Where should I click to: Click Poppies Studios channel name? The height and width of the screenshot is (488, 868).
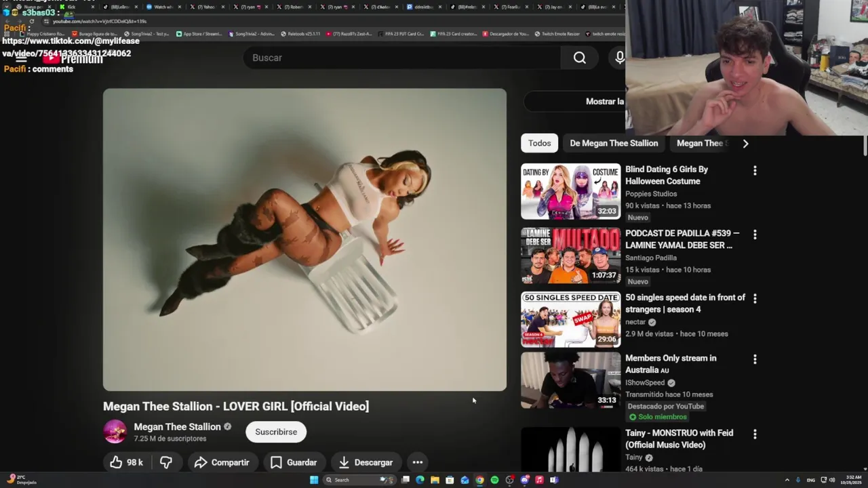point(651,194)
